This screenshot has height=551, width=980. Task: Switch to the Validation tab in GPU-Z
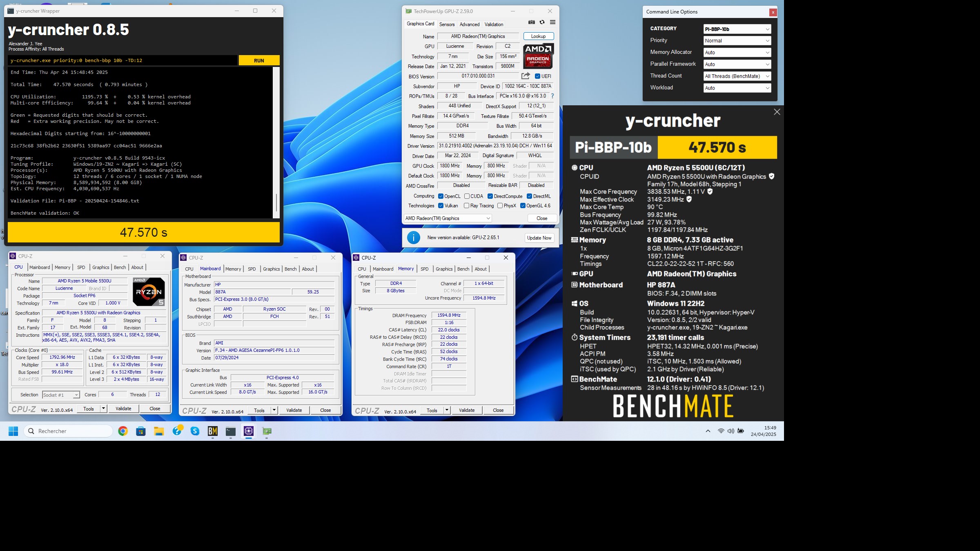[x=494, y=24]
